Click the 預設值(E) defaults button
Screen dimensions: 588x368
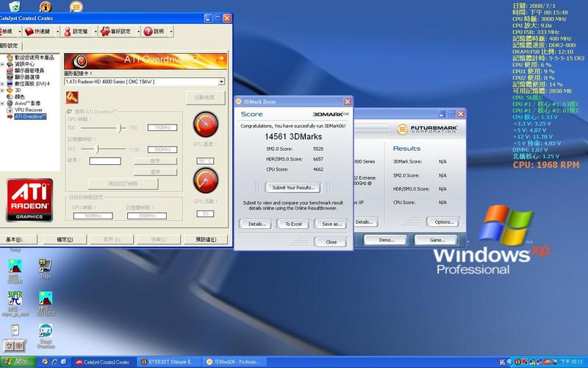[x=206, y=239]
